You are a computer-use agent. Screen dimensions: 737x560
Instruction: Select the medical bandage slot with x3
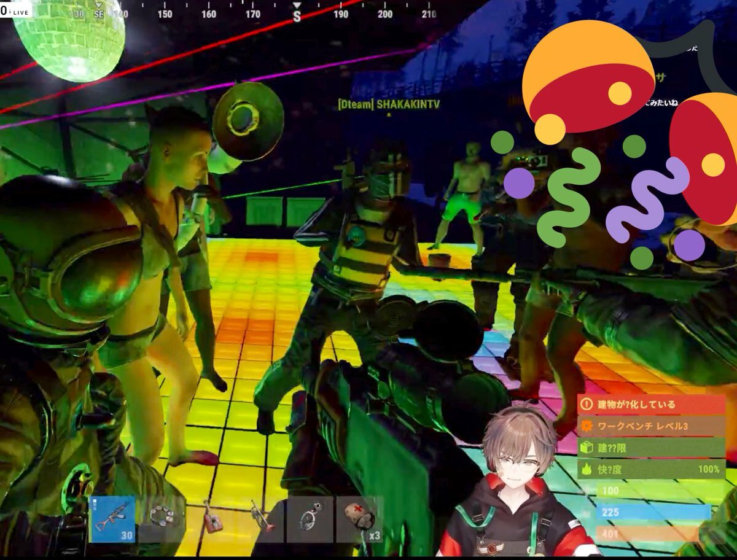click(x=360, y=519)
